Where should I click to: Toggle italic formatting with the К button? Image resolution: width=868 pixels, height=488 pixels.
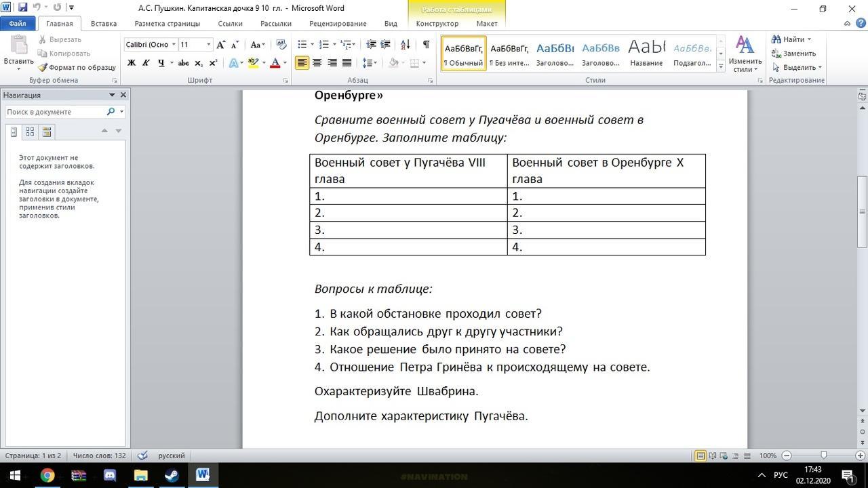click(146, 63)
